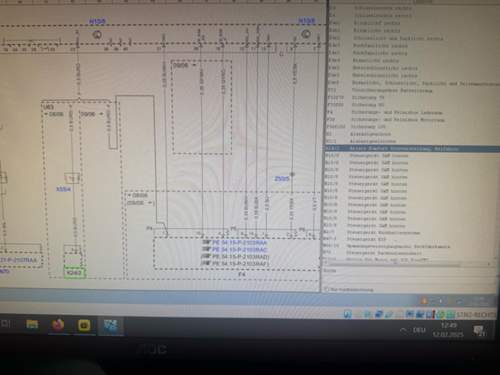Show hidden system tray icons
The image size is (500, 375).
click(x=404, y=330)
